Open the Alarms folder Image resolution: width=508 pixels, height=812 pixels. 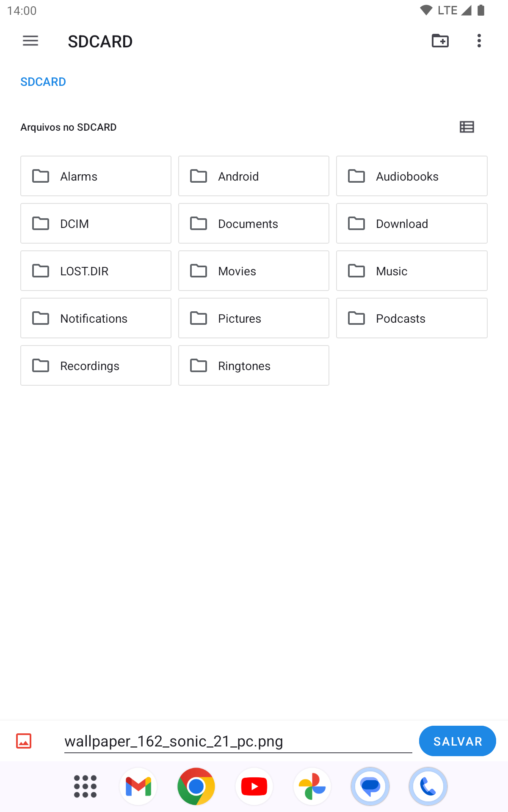click(x=96, y=176)
